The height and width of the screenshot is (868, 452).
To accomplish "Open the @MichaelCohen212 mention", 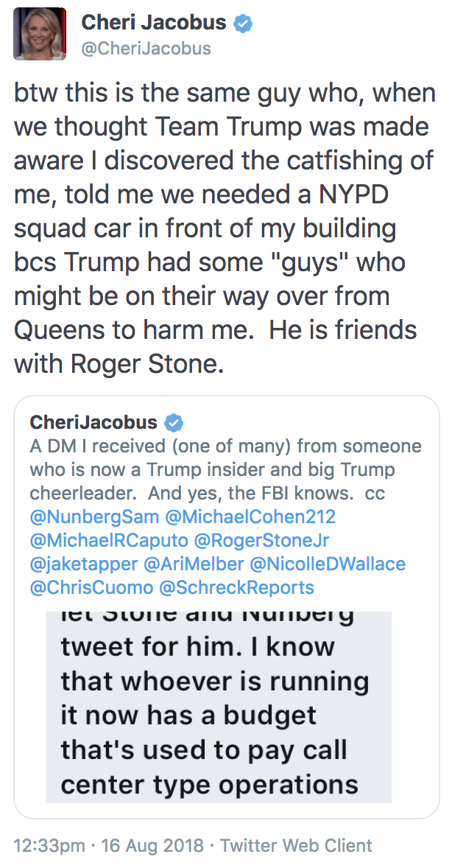I will [x=250, y=517].
